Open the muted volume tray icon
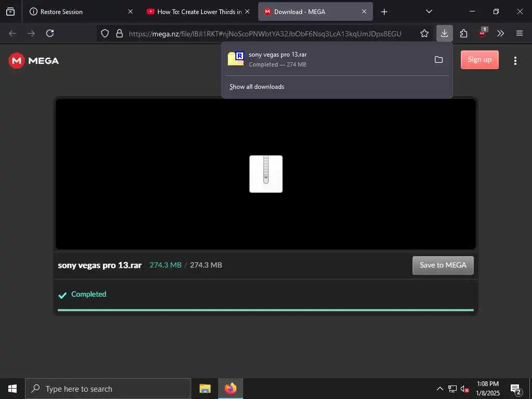 tap(465, 389)
